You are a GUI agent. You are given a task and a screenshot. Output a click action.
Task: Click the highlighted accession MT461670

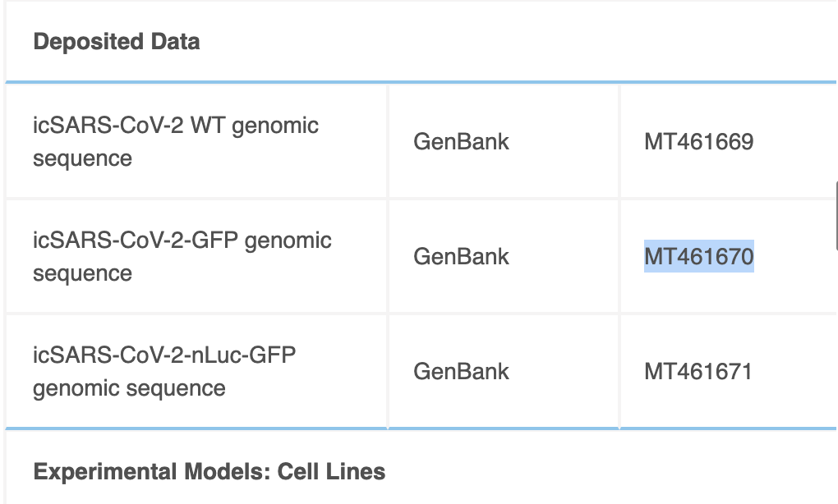pos(698,256)
